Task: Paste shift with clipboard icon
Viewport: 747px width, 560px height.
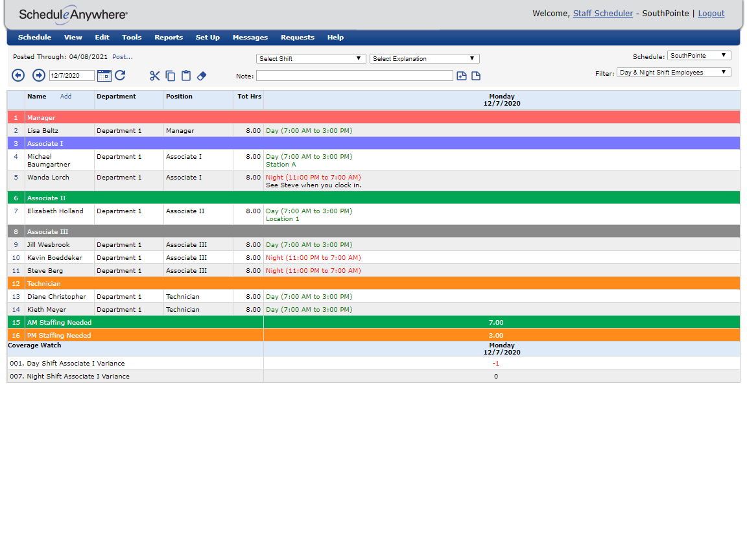Action: click(x=186, y=76)
